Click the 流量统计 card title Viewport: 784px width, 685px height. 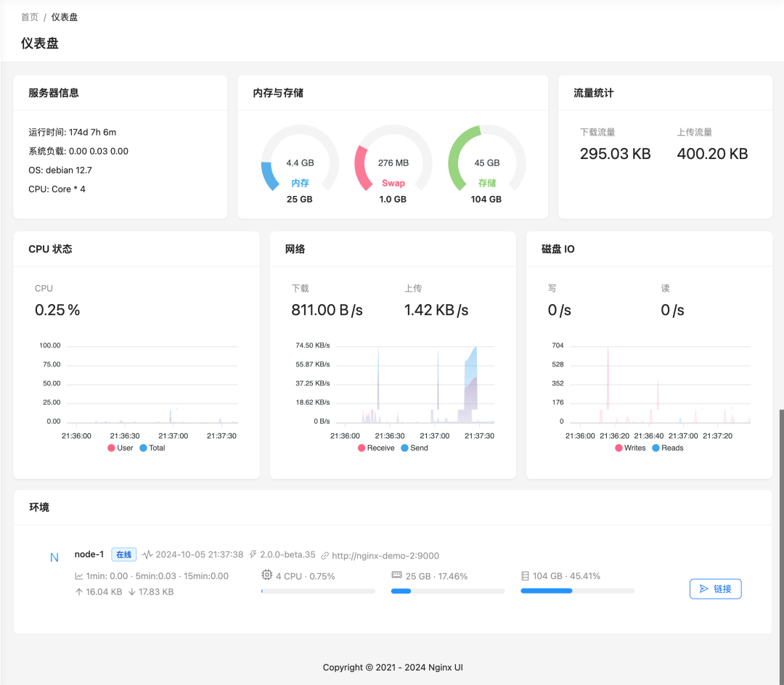click(x=593, y=93)
